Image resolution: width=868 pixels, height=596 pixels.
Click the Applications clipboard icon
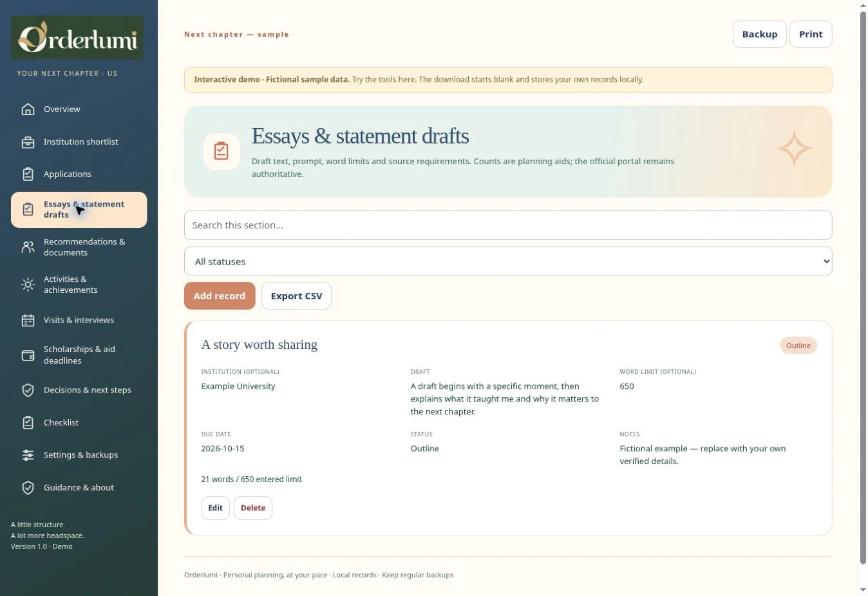28,174
